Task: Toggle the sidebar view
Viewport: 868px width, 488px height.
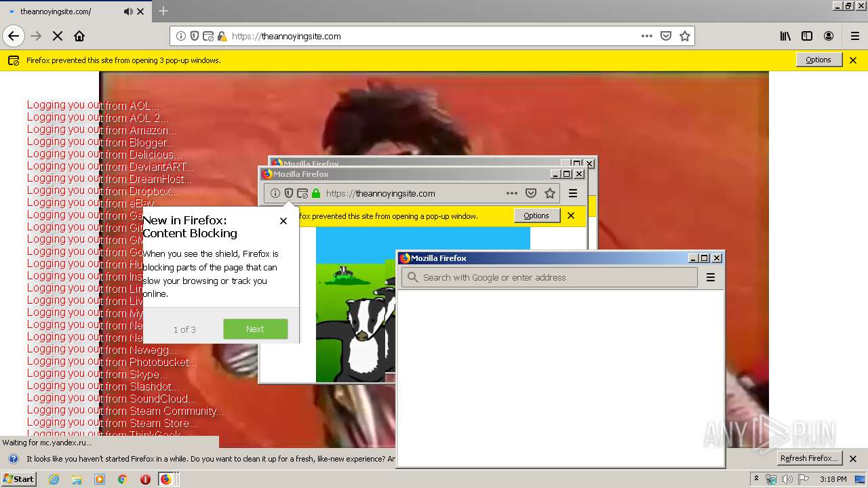Action: (x=807, y=36)
